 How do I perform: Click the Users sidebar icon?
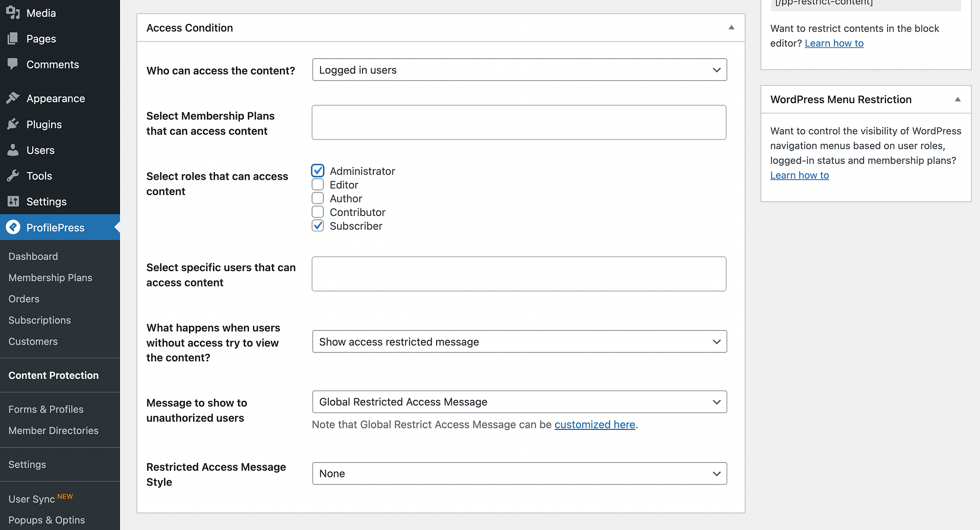pyautogui.click(x=13, y=150)
